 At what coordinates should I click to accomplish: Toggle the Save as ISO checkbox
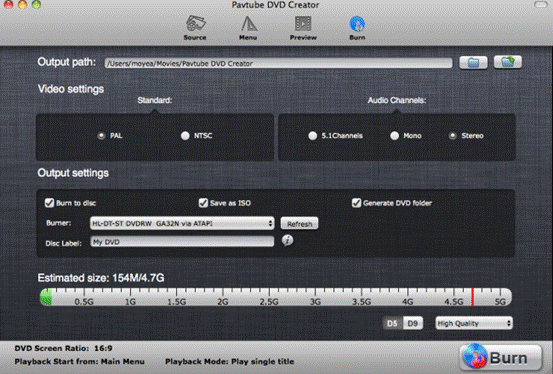tap(203, 203)
